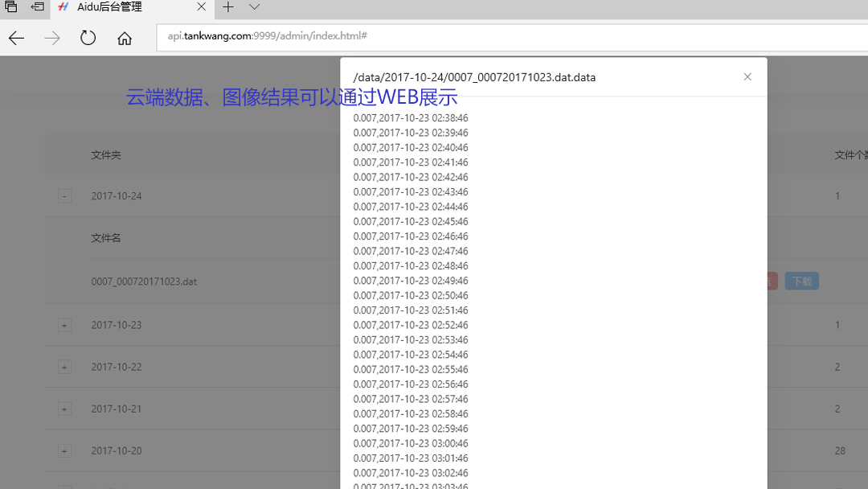The width and height of the screenshot is (868, 489).
Task: Show tab previews with the preview icon
Action: [10, 8]
